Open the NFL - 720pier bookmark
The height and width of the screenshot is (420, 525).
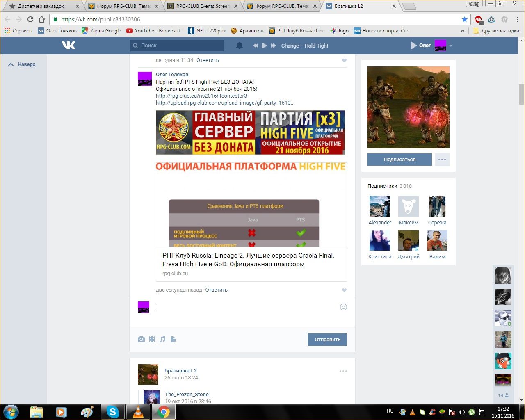tap(207, 31)
